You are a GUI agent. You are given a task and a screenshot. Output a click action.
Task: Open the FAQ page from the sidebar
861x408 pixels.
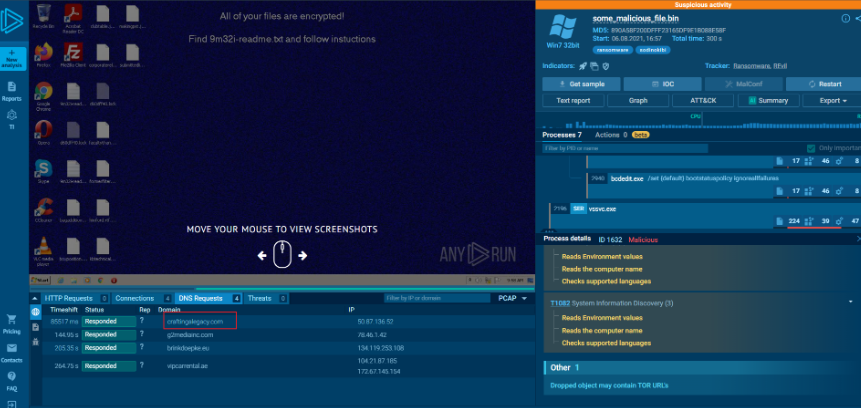(12, 380)
